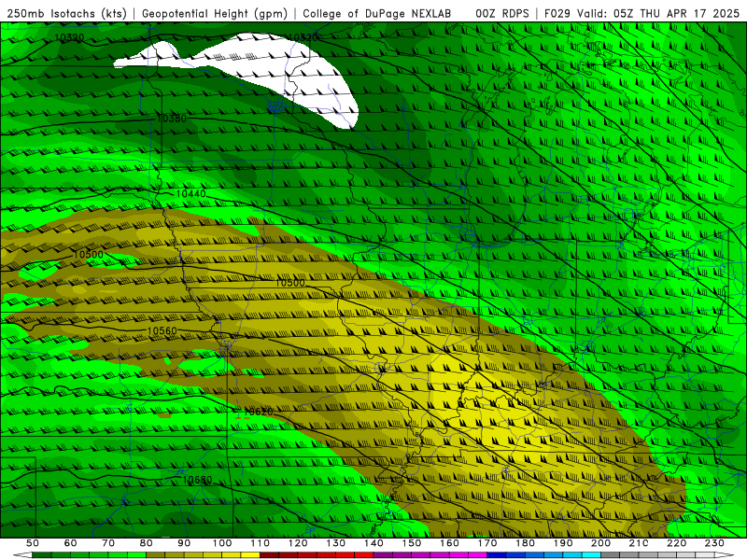747x560 pixels.
Task: Click the 10440 height contour label
Action: pyautogui.click(x=190, y=194)
